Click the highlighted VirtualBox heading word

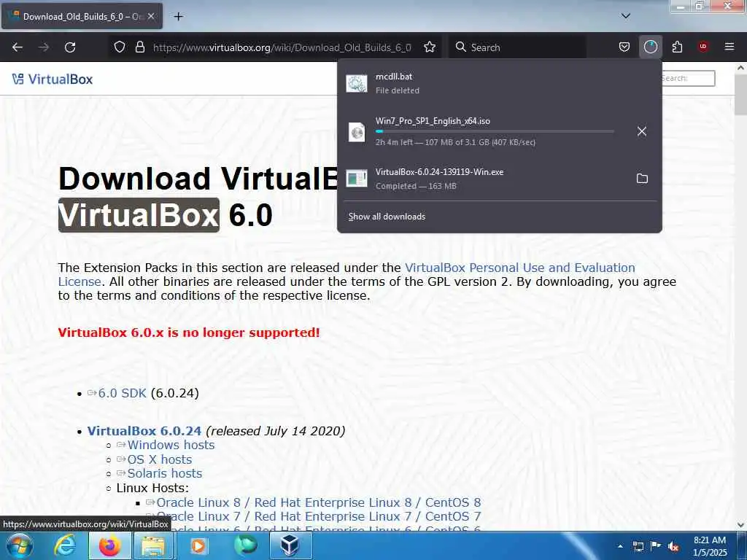coord(139,215)
